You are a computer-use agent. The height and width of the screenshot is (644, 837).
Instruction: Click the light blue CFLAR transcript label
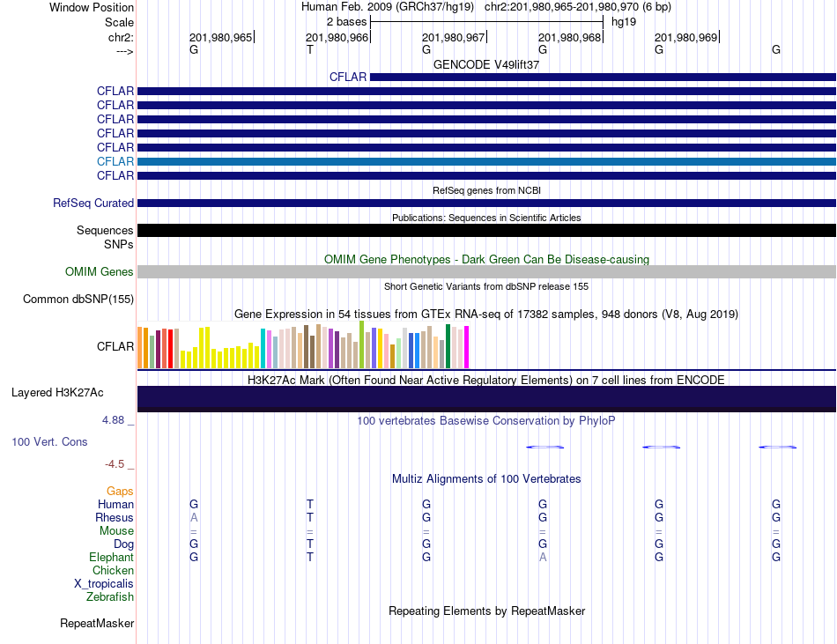(x=115, y=161)
